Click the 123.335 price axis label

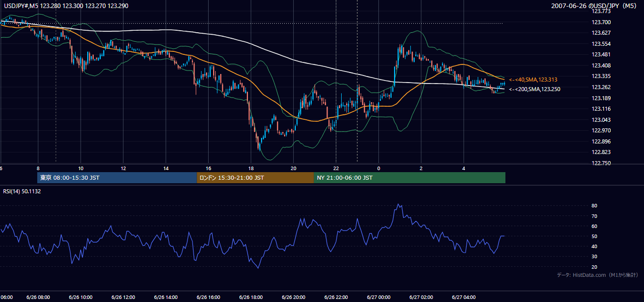point(601,77)
